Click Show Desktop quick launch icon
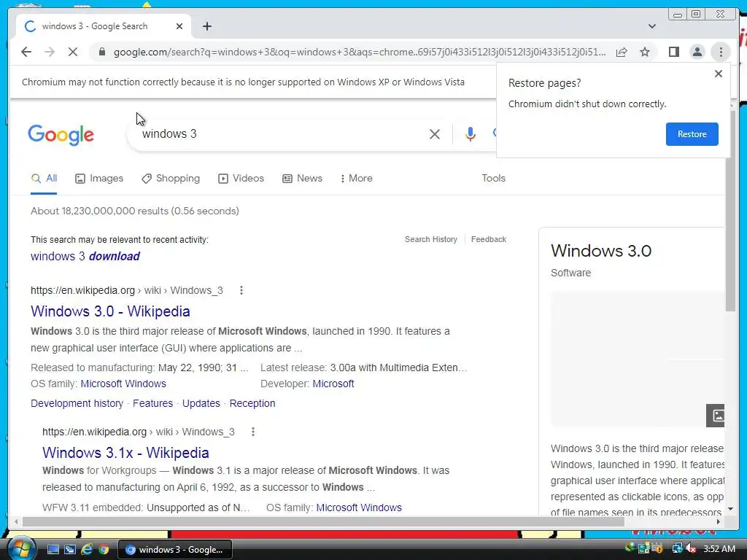This screenshot has height=560, width=747. coord(53,550)
